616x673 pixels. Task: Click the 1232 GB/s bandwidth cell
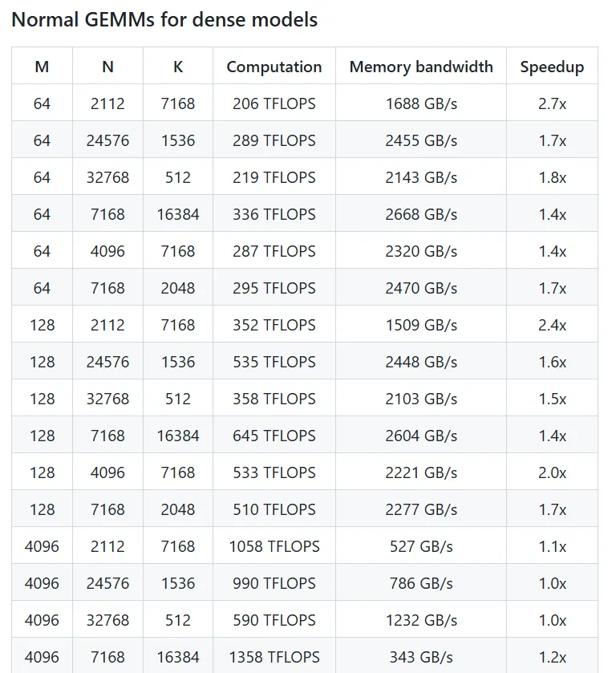(x=421, y=620)
